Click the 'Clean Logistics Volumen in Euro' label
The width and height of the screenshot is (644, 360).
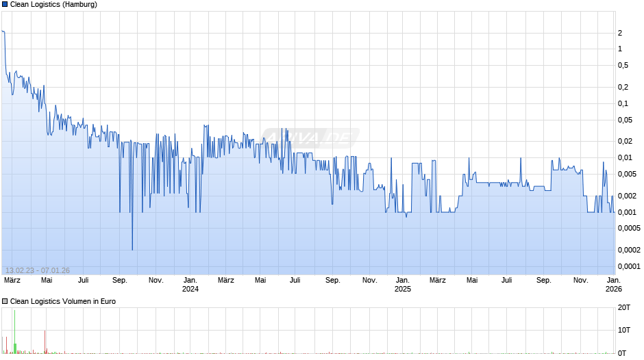pyautogui.click(x=63, y=301)
